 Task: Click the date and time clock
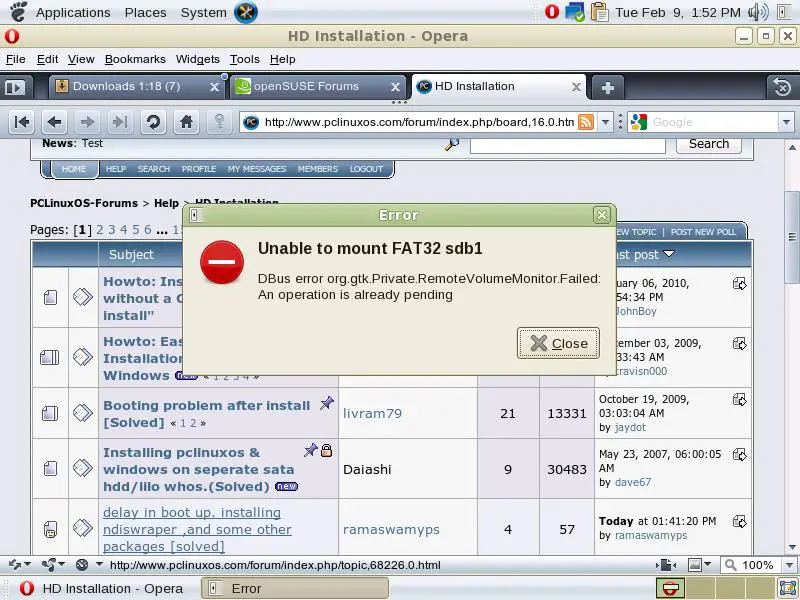[x=678, y=12]
